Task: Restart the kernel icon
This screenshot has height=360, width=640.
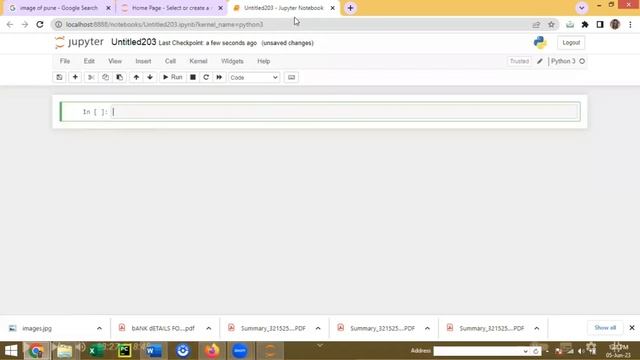Action: [206, 77]
